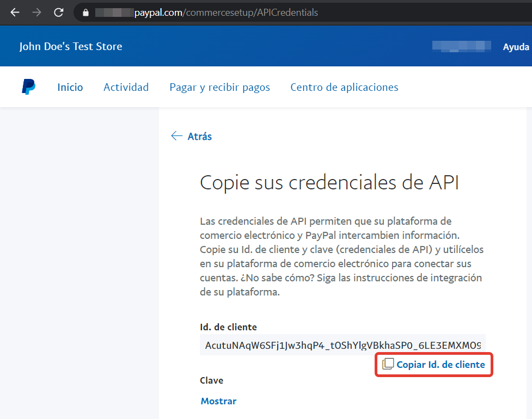532x419 pixels.
Task: Click the Copie sus credenciales de API heading
Action: coord(329,183)
